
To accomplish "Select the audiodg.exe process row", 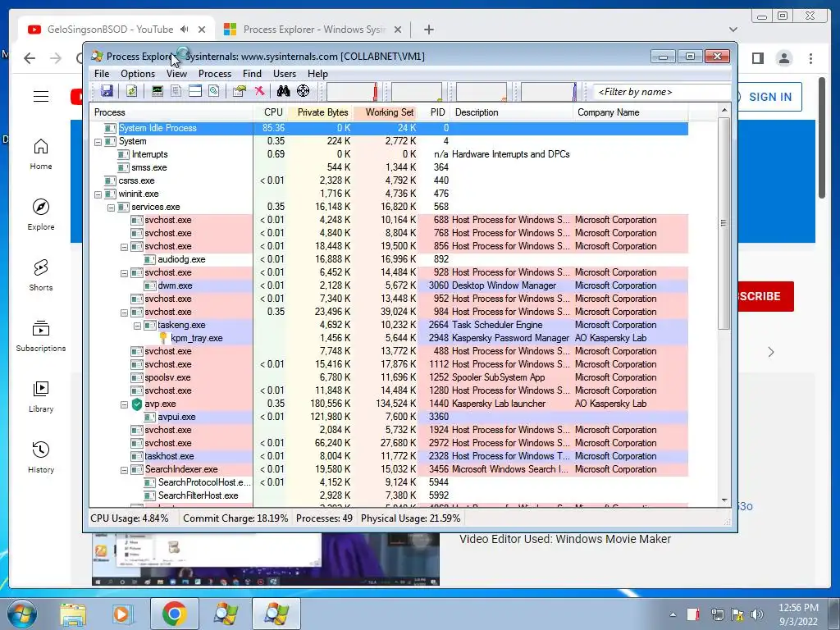I will pyautogui.click(x=390, y=259).
